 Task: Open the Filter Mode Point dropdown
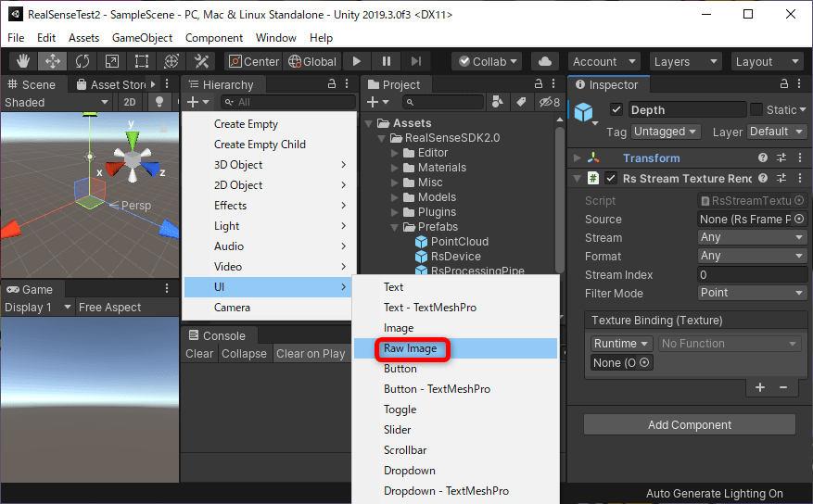click(x=753, y=293)
